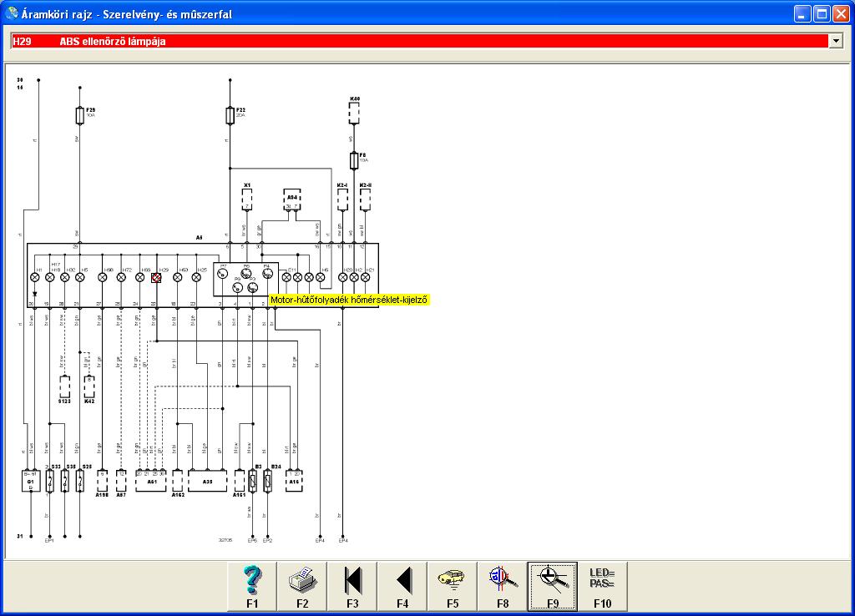Select the H20 lamp symbol
This screenshot has height=616, width=855.
pos(343,277)
